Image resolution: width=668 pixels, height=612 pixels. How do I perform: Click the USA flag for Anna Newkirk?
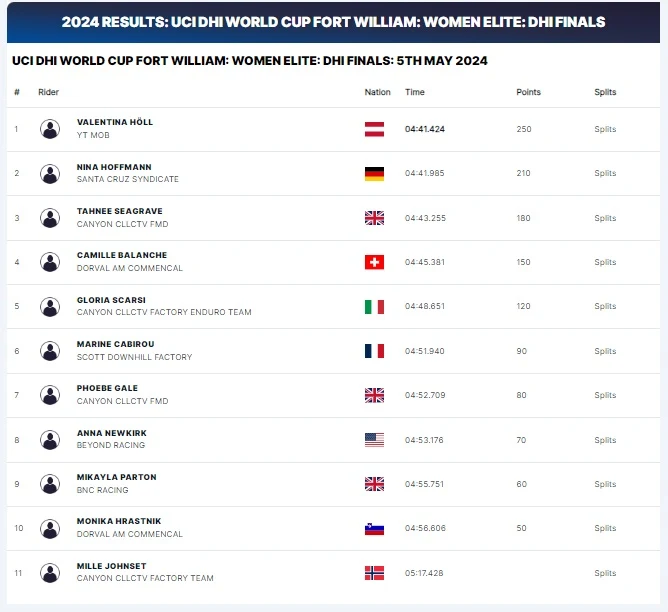(x=374, y=440)
